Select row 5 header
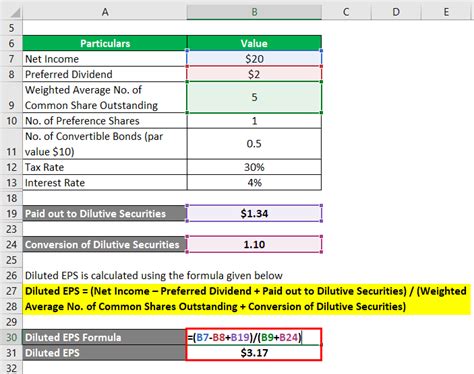 tap(11, 28)
